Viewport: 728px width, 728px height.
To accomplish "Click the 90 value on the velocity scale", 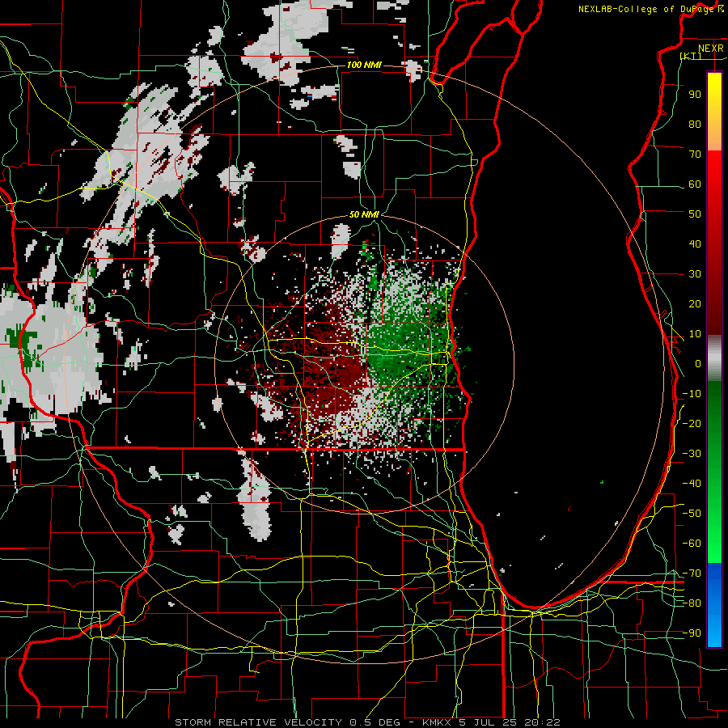I will pyautogui.click(x=695, y=95).
